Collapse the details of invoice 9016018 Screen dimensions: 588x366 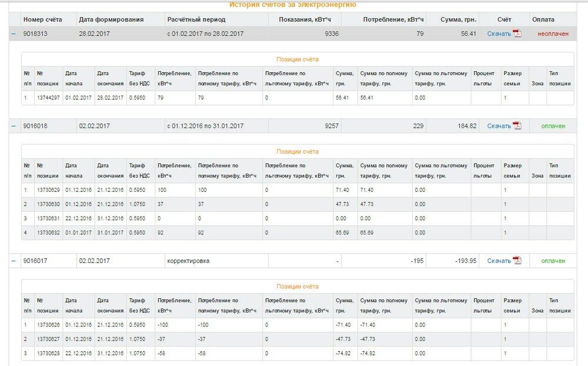pyautogui.click(x=14, y=126)
